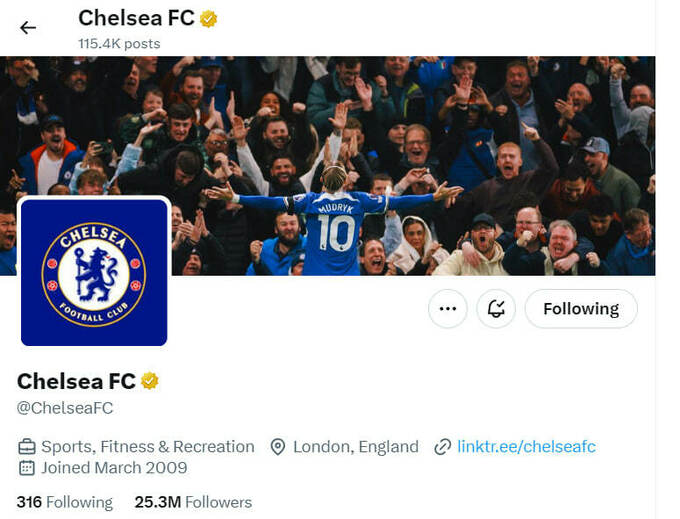Open the linktr.ee/chelseafc link
This screenshot has width=680, height=519.
click(x=526, y=447)
